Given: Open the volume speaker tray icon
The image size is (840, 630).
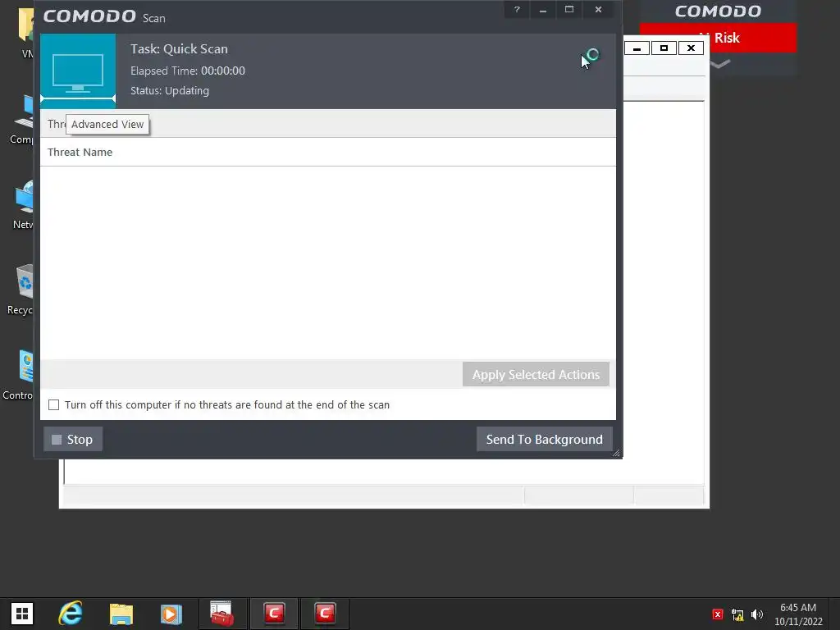Looking at the screenshot, I should coord(757,614).
